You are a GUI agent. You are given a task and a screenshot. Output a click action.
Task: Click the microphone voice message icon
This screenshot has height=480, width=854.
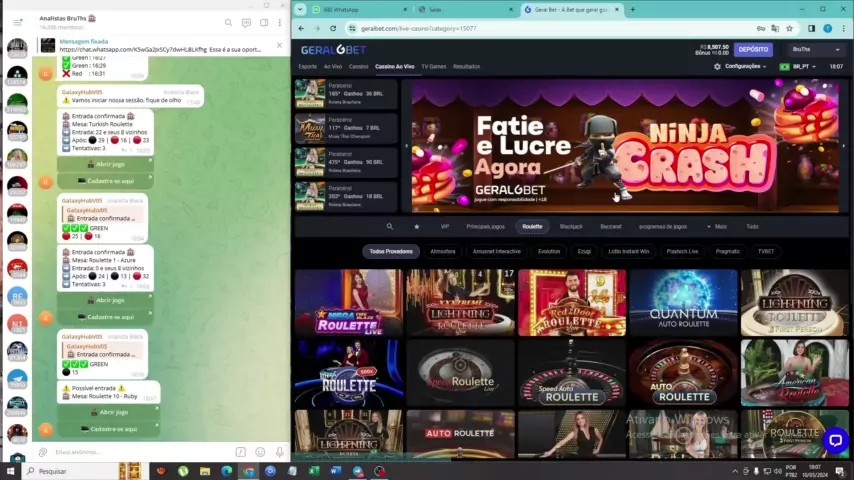point(278,452)
